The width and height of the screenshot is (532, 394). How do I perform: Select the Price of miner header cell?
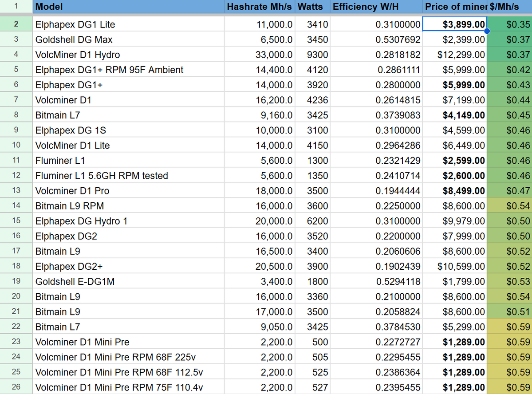pos(455,7)
